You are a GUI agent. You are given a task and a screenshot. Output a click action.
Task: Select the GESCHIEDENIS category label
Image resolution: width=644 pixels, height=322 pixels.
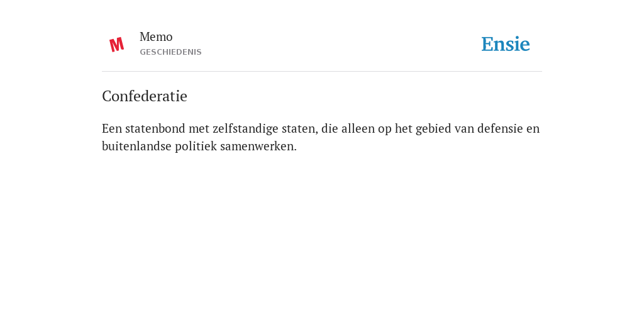pyautogui.click(x=170, y=52)
